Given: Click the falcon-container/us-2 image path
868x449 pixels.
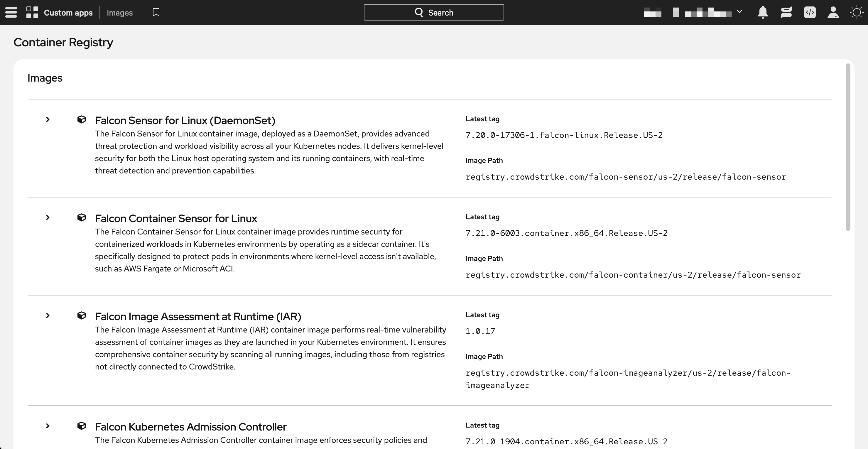Looking at the screenshot, I should (x=633, y=275).
